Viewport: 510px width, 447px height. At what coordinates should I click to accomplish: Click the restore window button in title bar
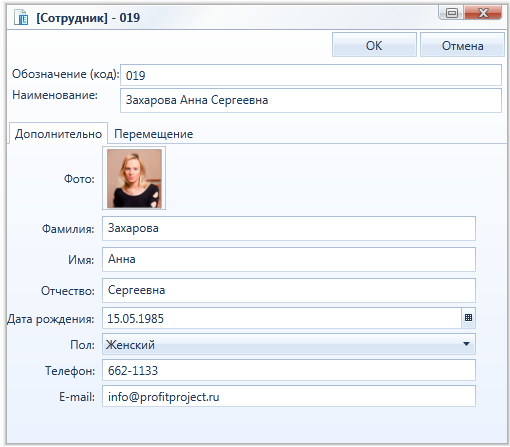(452, 13)
